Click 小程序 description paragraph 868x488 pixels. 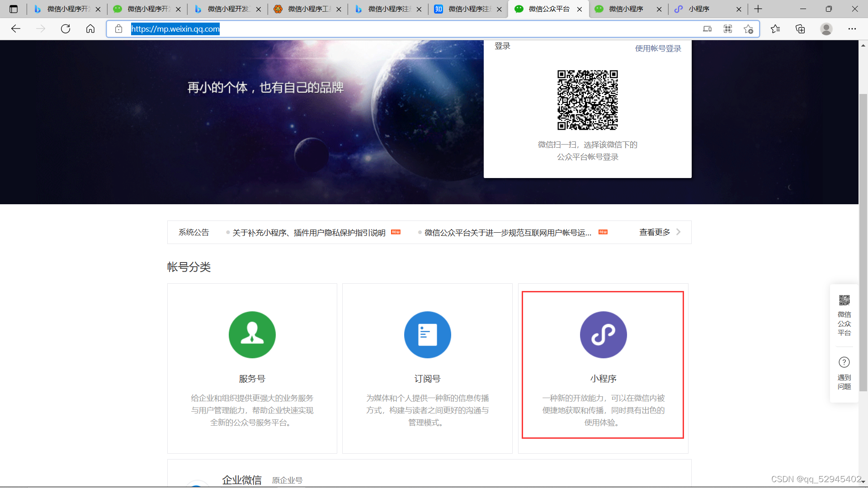click(604, 410)
